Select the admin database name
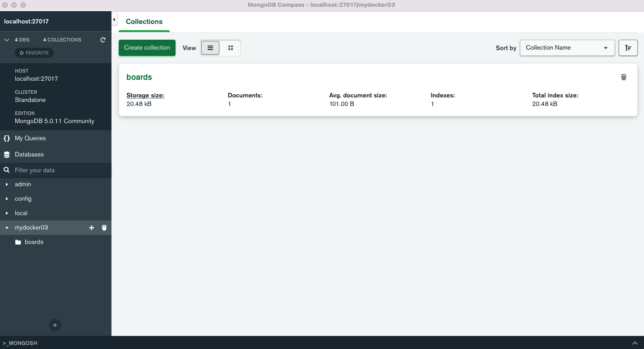Screen dimensions: 644x349 click(x=23, y=184)
